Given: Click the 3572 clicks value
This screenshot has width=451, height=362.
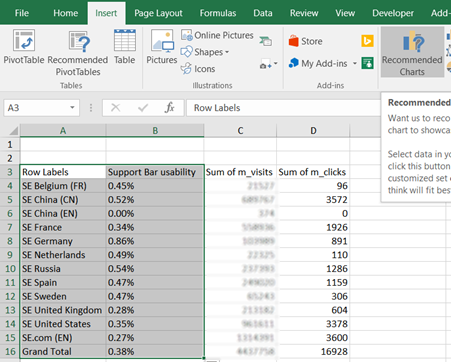Looking at the screenshot, I should click(313, 200).
